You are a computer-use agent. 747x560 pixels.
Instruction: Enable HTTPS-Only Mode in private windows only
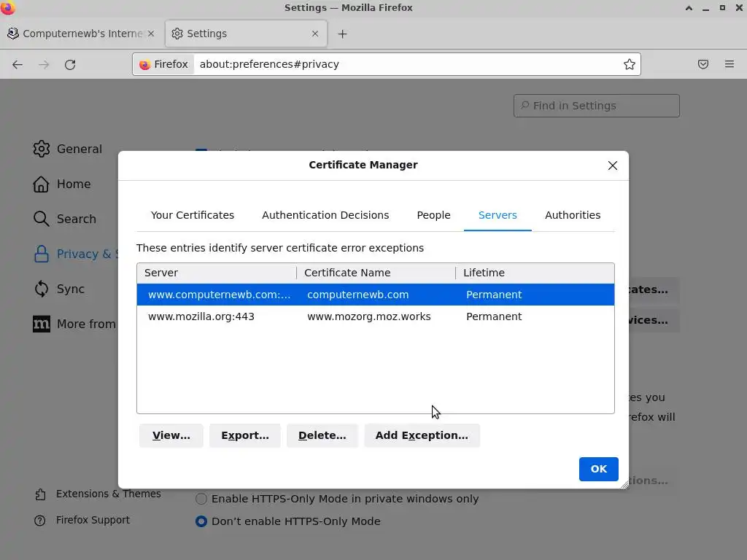pos(201,499)
